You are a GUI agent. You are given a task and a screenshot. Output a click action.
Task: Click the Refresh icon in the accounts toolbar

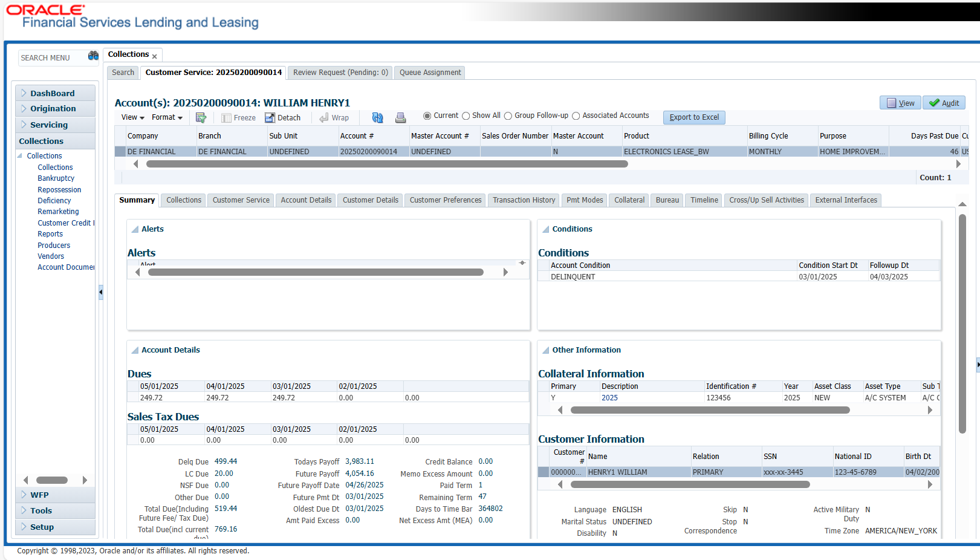tap(377, 117)
